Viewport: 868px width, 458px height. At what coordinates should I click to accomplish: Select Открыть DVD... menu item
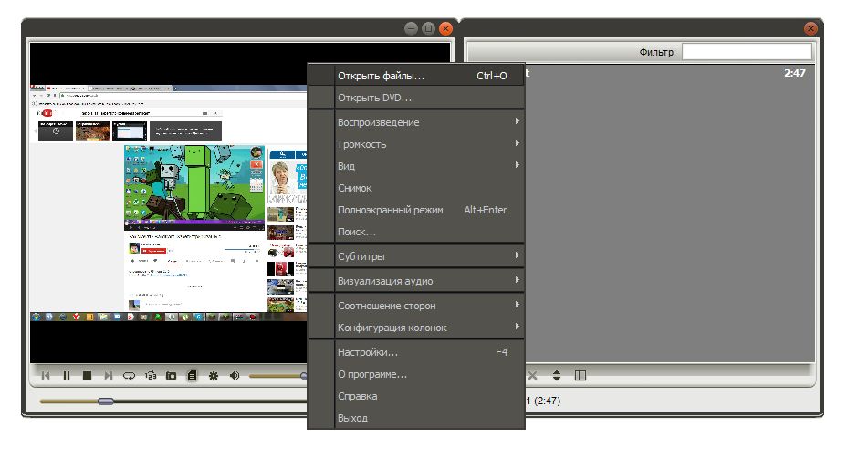(x=415, y=98)
